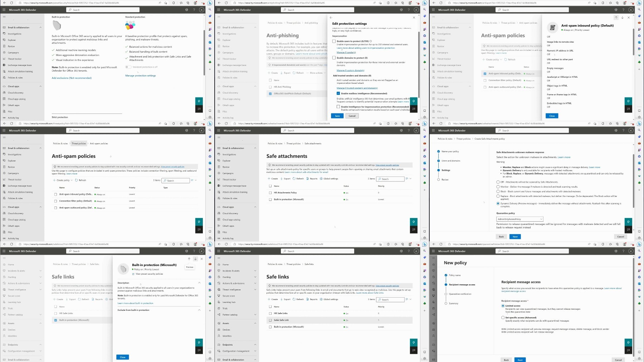Click Defender top search bar in New policy window

pyautogui.click(x=532, y=251)
